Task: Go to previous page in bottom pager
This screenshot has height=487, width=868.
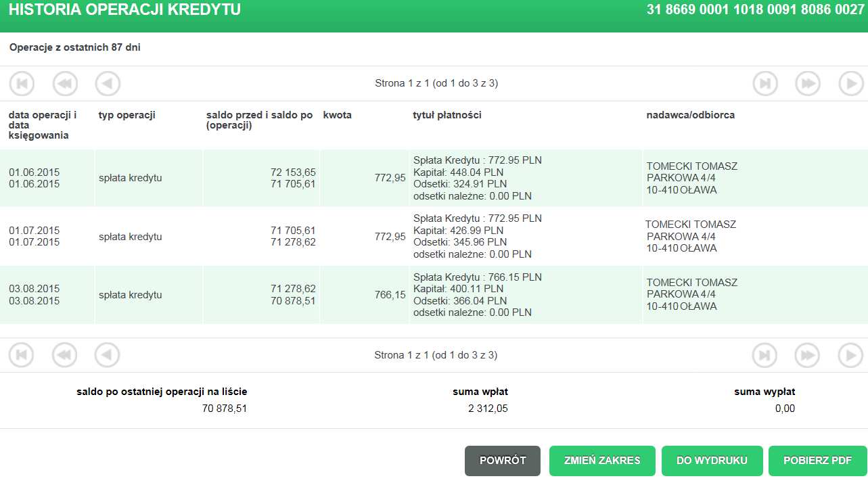Action: pyautogui.click(x=108, y=355)
